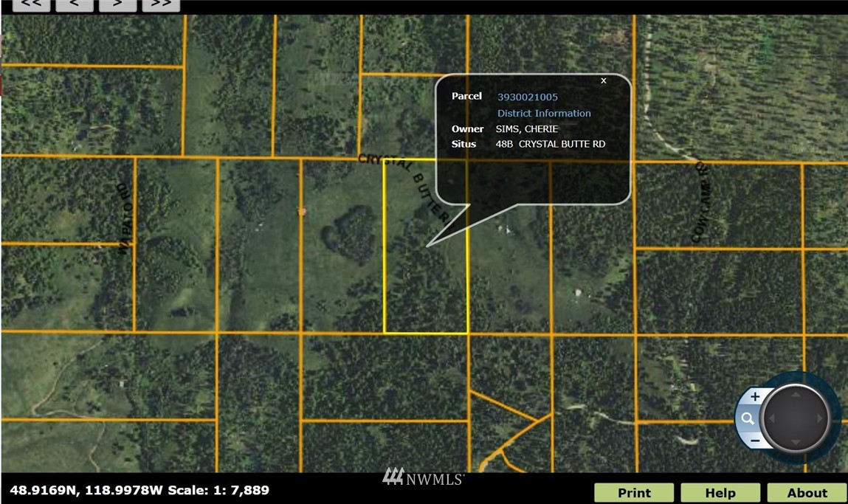Go to first image with << button
Screen dimensions: 848x504
pos(32,4)
